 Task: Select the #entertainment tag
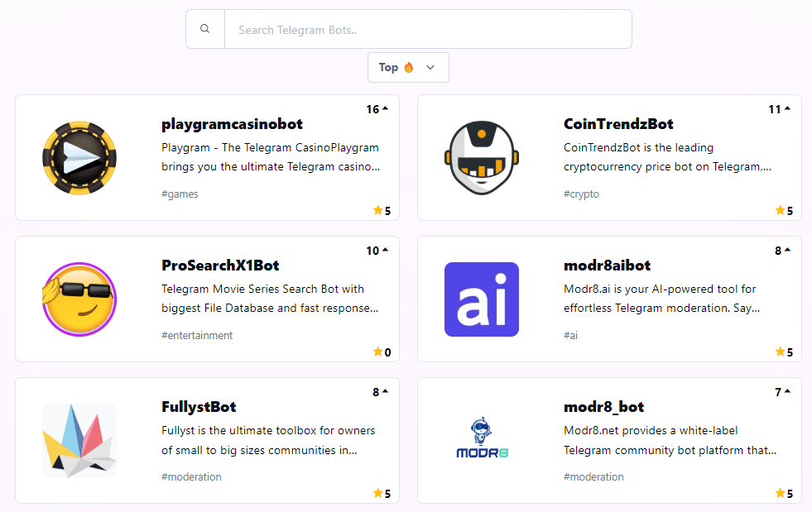[x=197, y=336]
